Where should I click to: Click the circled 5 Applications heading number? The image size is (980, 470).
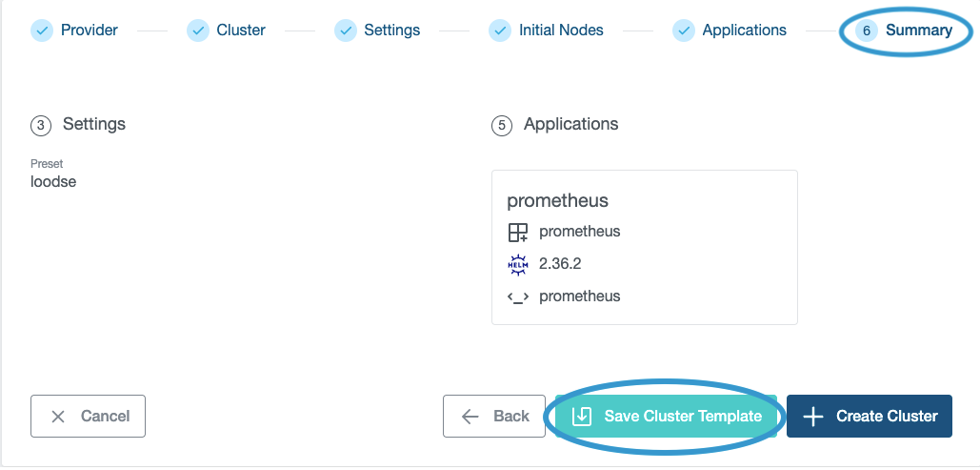point(502,125)
